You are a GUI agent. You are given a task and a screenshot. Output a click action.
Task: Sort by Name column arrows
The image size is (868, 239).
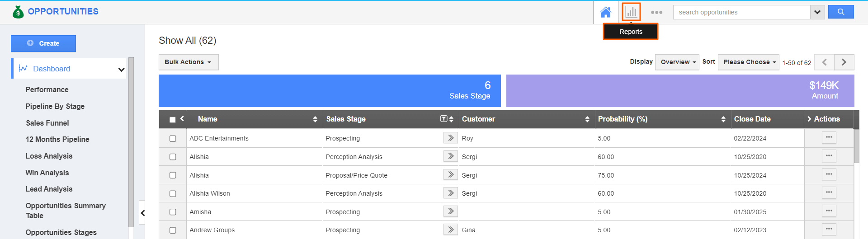click(x=315, y=119)
